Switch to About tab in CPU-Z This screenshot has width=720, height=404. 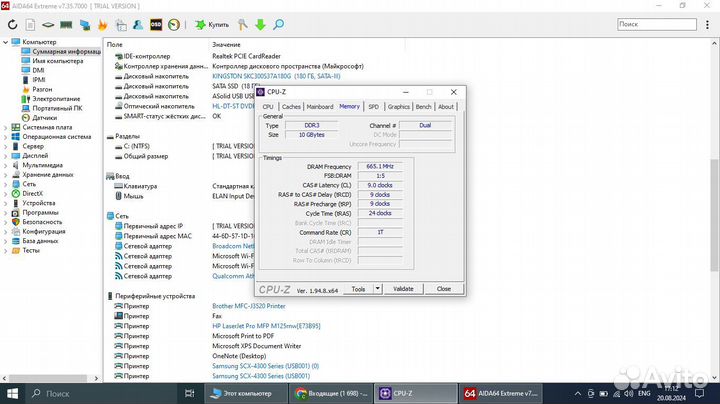tap(446, 107)
